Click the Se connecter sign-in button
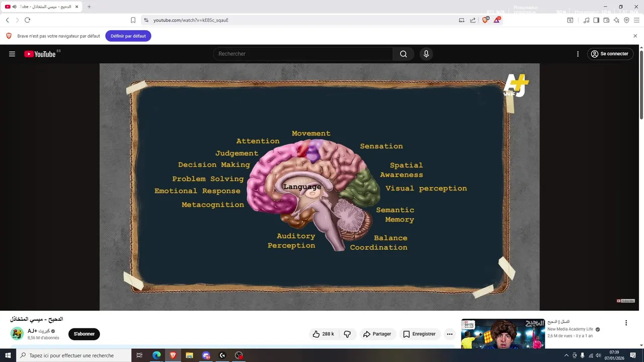Viewport: 644px width, 362px height. pos(609,54)
